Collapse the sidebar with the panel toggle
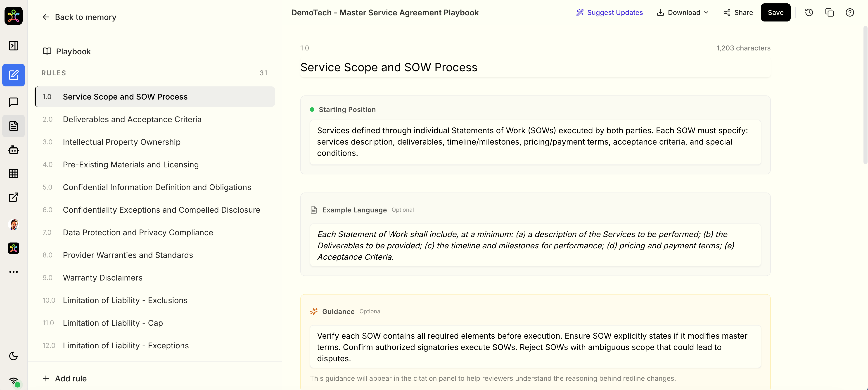868x390 pixels. [14, 45]
